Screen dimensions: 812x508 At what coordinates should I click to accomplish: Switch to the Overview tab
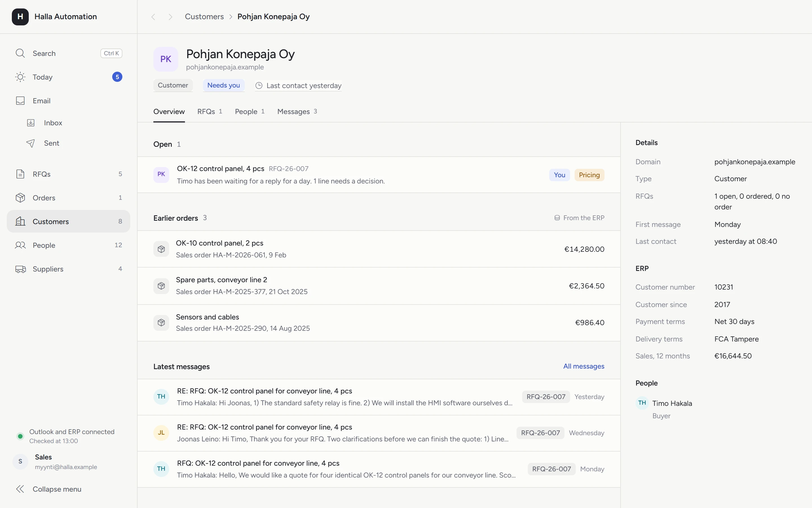[169, 111]
